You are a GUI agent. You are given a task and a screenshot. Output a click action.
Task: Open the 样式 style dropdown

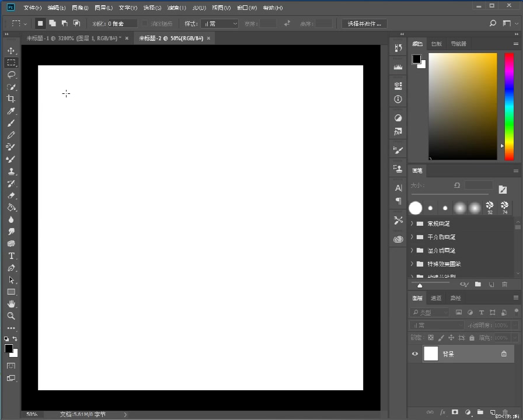coord(219,24)
